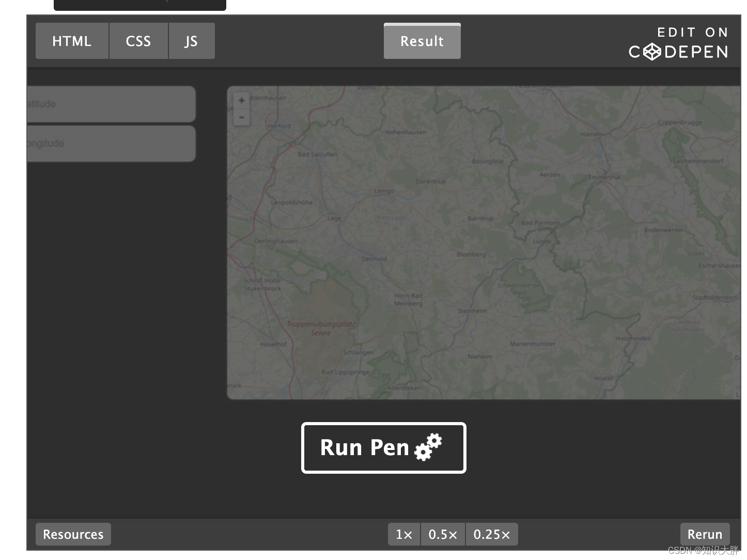Click the zoom out minus control on the map
This screenshot has height=560, width=747.
(241, 117)
